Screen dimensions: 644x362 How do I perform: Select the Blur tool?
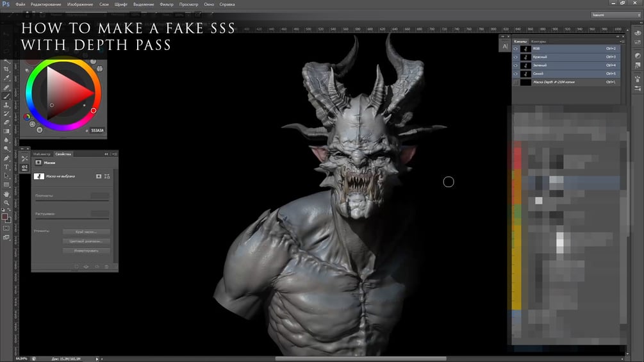point(6,140)
